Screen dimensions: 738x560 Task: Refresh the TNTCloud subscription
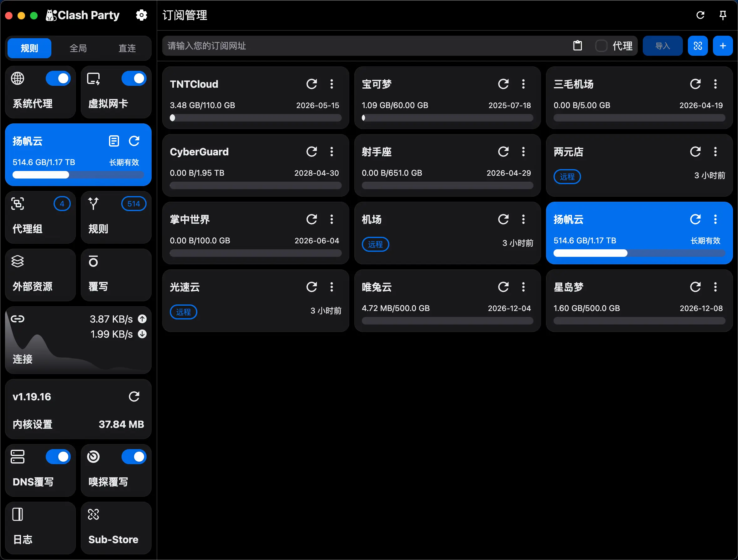click(312, 84)
